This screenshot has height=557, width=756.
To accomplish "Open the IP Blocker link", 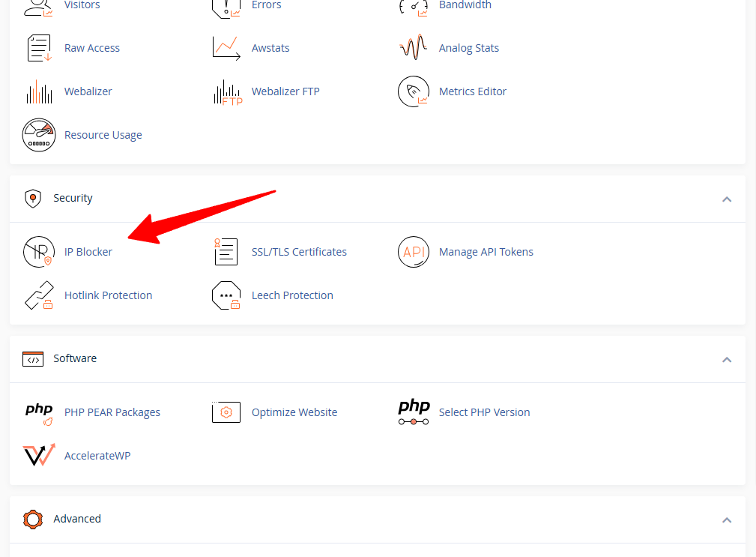I will tap(88, 252).
